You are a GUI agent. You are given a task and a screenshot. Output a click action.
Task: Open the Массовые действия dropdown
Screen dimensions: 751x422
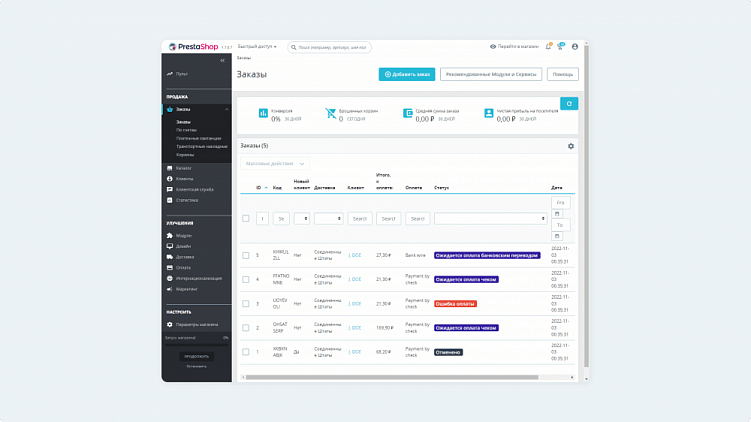click(275, 164)
